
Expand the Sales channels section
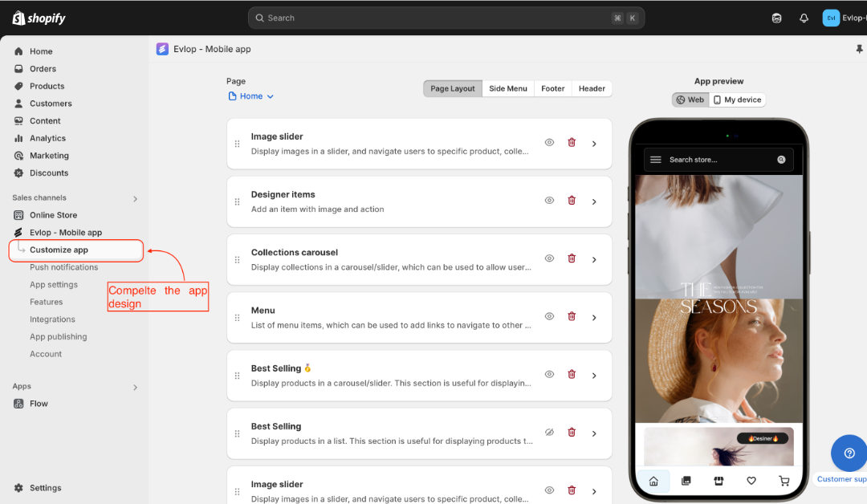[135, 197]
